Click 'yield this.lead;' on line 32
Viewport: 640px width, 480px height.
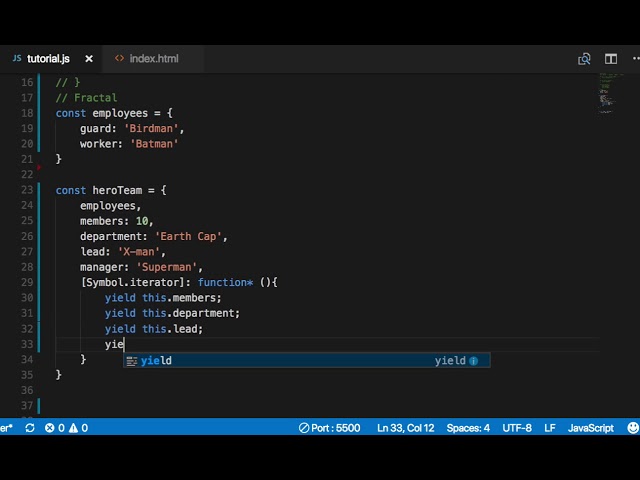153,329
